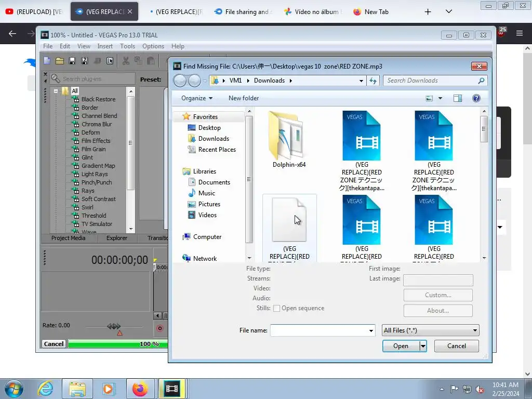Open a new browser tab with plus button
The width and height of the screenshot is (532, 399).
point(428,12)
